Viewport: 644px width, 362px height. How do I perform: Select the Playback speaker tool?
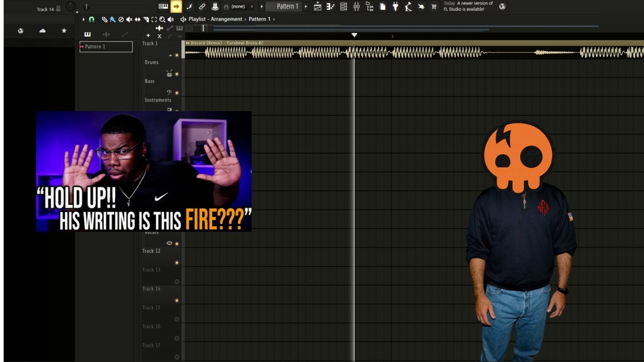(x=170, y=19)
